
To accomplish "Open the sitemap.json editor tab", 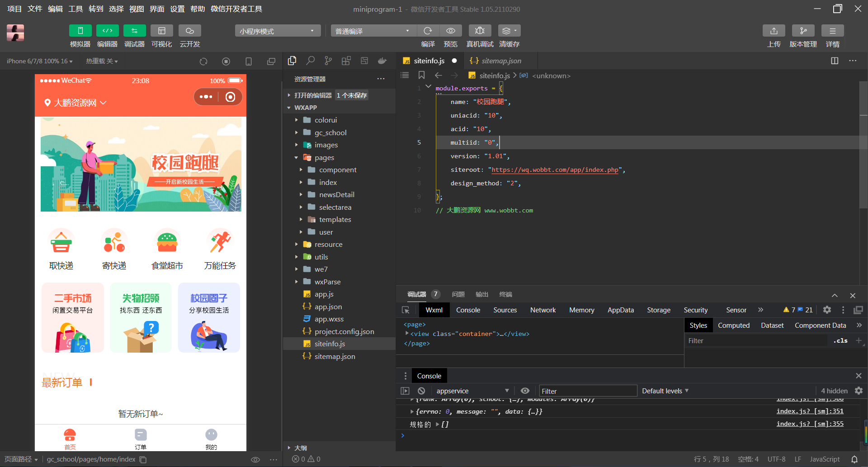I will pyautogui.click(x=501, y=61).
